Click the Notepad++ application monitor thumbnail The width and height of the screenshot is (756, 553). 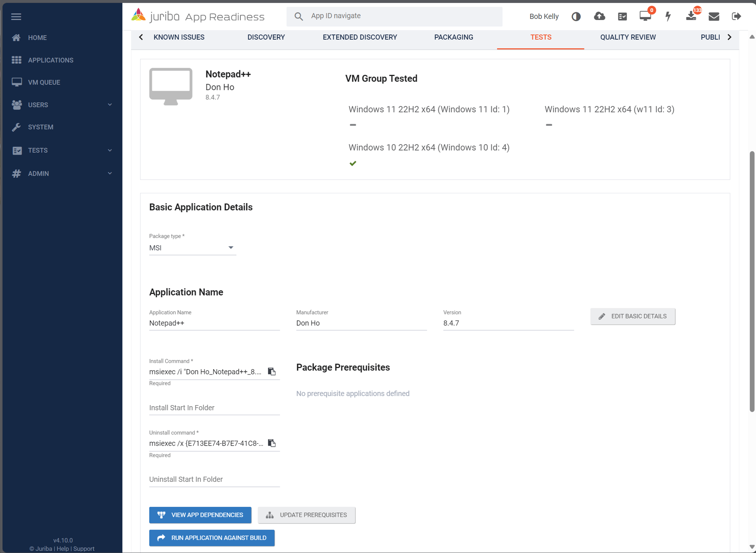pyautogui.click(x=171, y=86)
